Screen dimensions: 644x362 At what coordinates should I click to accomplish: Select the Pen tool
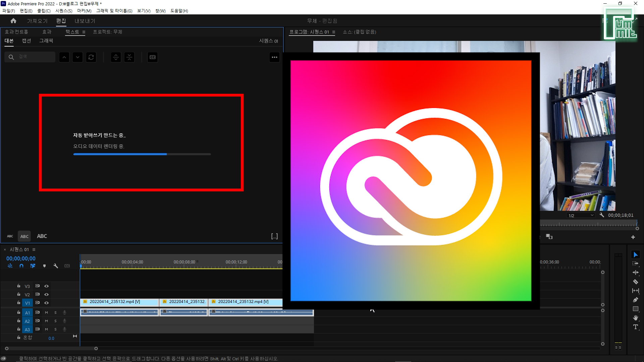pyautogui.click(x=635, y=300)
